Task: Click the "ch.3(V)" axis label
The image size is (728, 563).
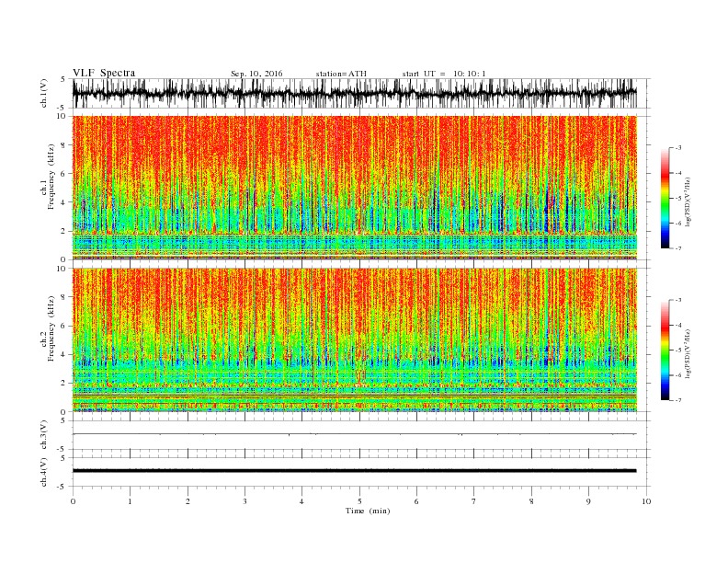Action: click(44, 435)
